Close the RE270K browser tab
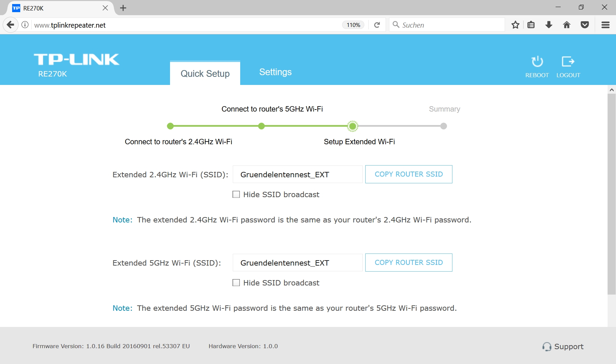Viewport: 616px width, 364px height. click(x=105, y=8)
